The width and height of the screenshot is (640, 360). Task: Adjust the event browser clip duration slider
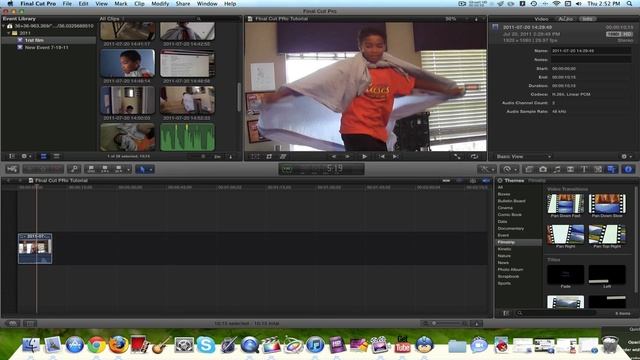203,156
